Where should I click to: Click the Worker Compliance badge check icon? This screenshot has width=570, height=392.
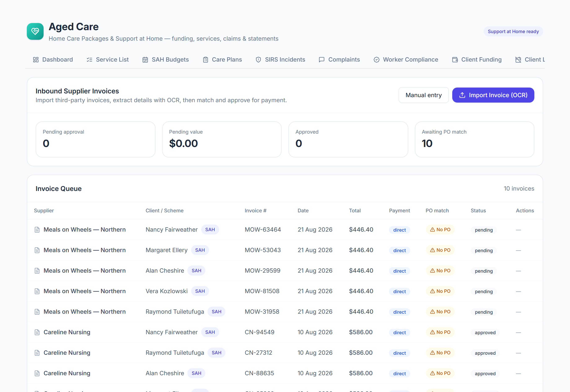(377, 60)
